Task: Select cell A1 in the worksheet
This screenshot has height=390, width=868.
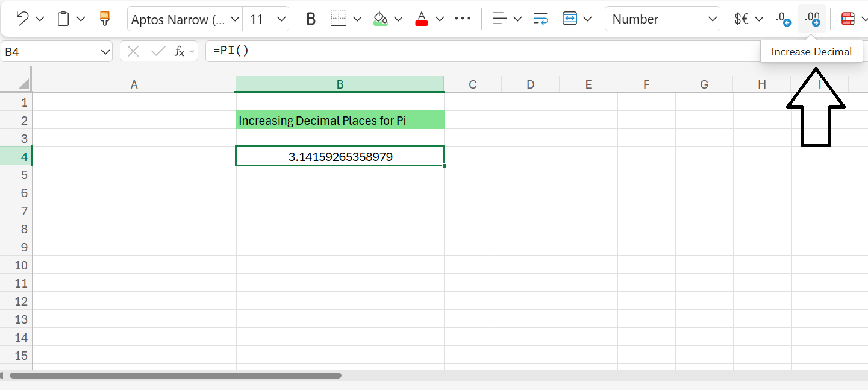Action: 134,102
